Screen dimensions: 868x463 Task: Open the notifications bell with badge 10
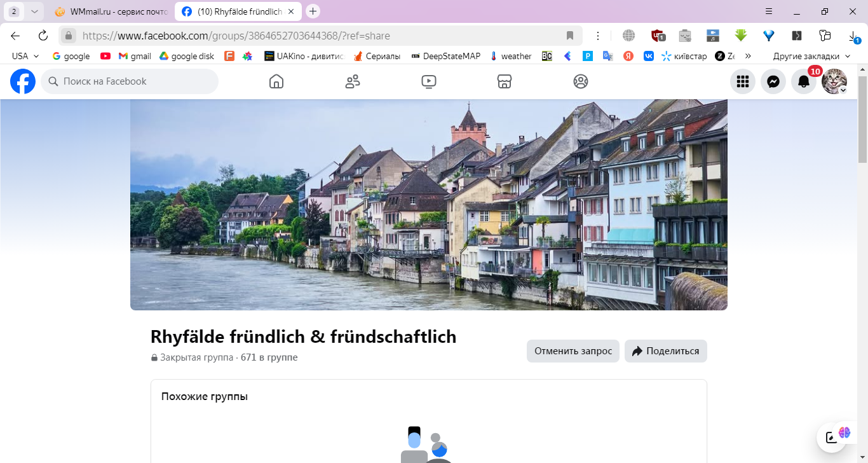(804, 81)
